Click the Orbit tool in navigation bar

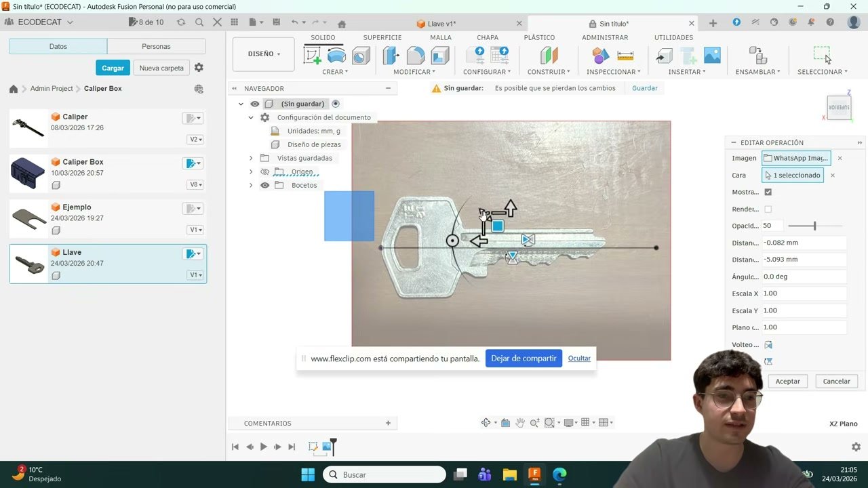[486, 423]
